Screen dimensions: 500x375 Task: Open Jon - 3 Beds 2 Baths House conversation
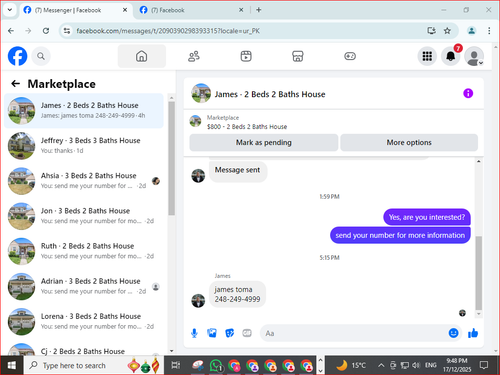[x=84, y=216]
